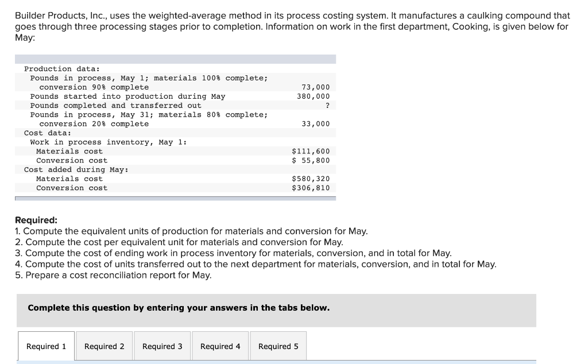The width and height of the screenshot is (588, 364).
Task: Select the Required 3 tab
Action: pos(162,346)
